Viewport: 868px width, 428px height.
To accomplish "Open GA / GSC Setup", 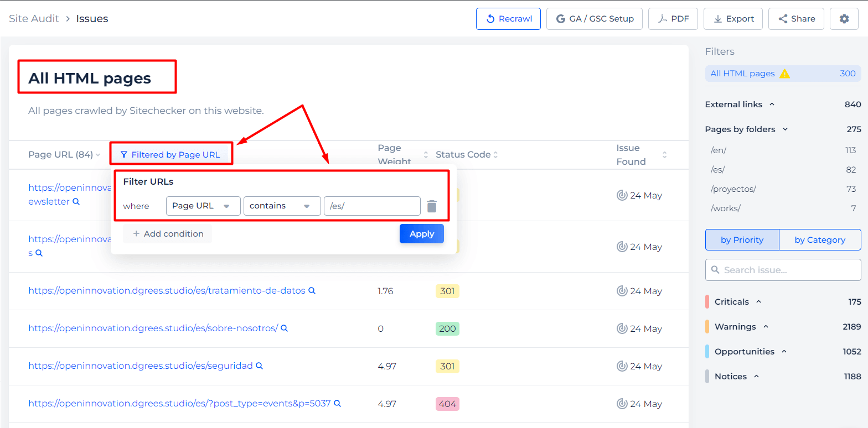I will pyautogui.click(x=595, y=19).
